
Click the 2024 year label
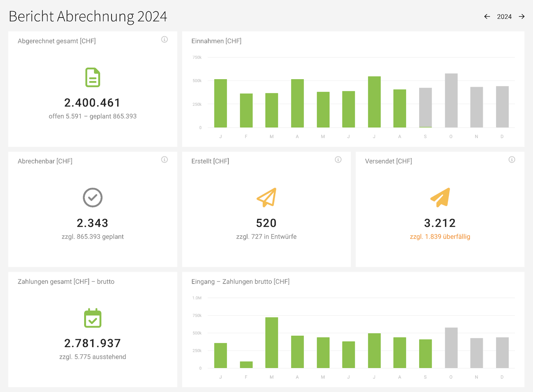[x=504, y=17]
